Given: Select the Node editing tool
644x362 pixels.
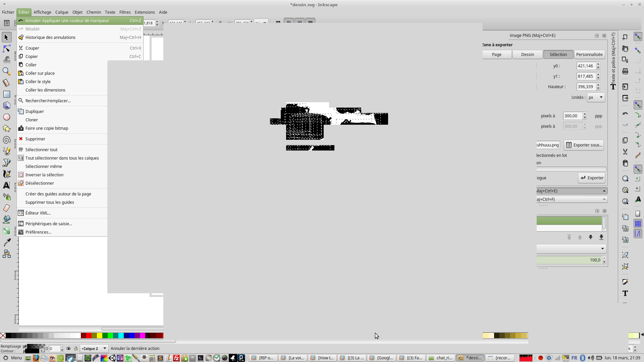Looking at the screenshot, I should [6, 49].
